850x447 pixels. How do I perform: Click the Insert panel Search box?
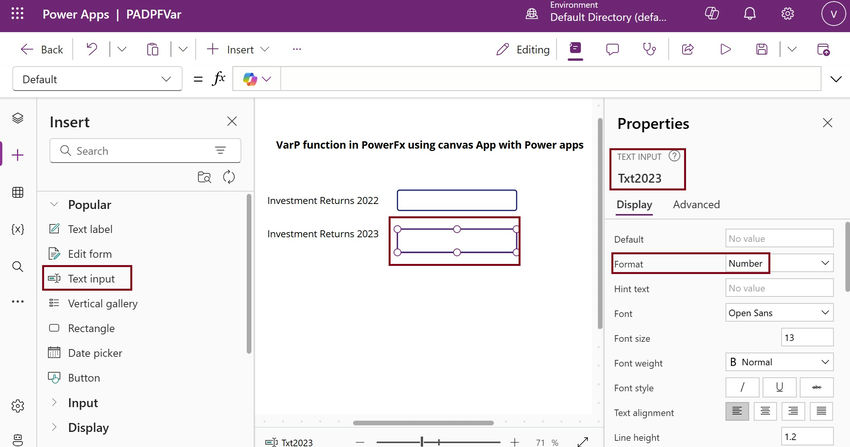coord(145,151)
